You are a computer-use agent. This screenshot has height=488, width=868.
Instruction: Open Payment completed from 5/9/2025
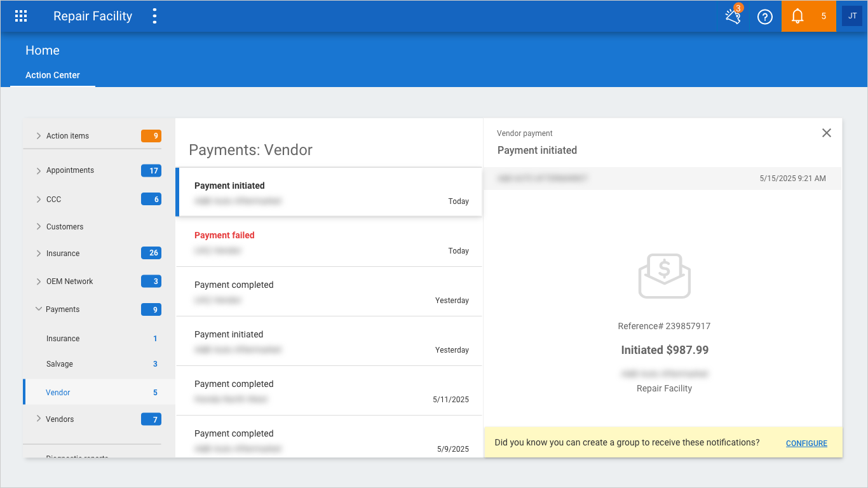coord(329,437)
